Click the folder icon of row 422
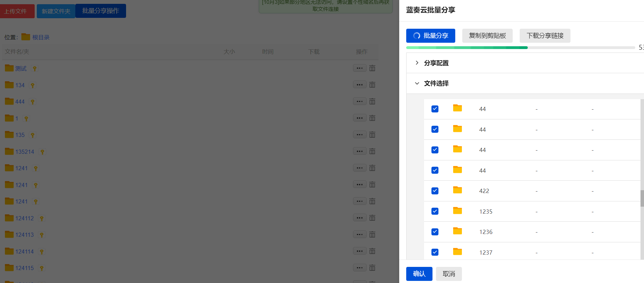The width and height of the screenshot is (644, 283). 457,190
